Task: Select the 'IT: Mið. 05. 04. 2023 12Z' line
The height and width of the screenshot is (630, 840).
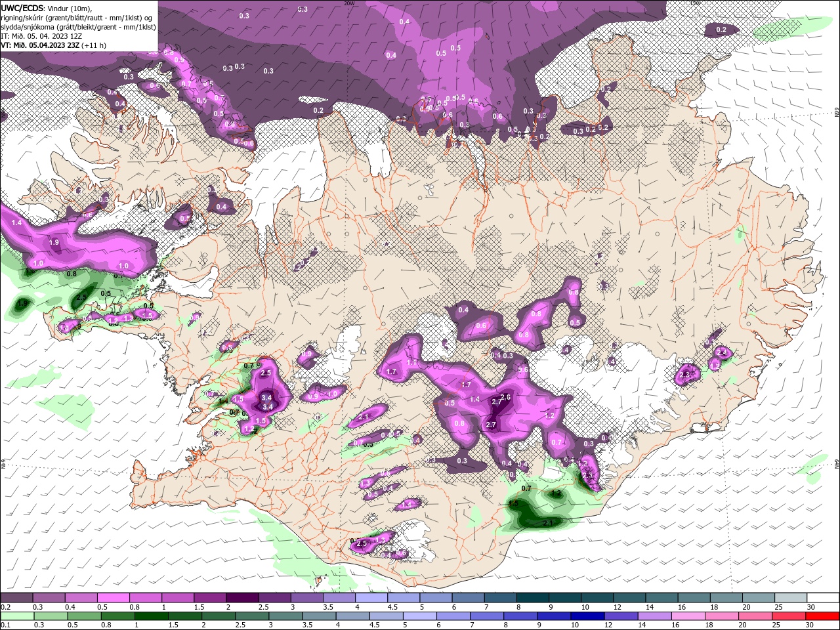Action: pyautogui.click(x=41, y=36)
